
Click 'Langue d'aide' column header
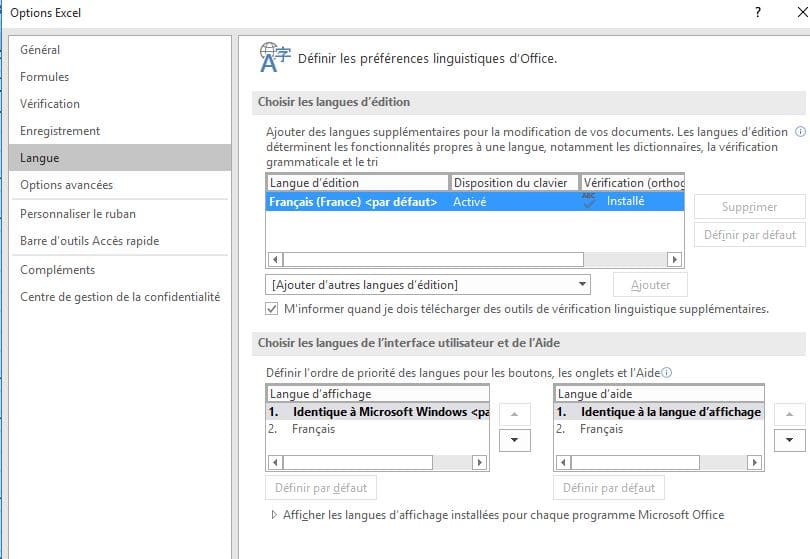point(659,394)
